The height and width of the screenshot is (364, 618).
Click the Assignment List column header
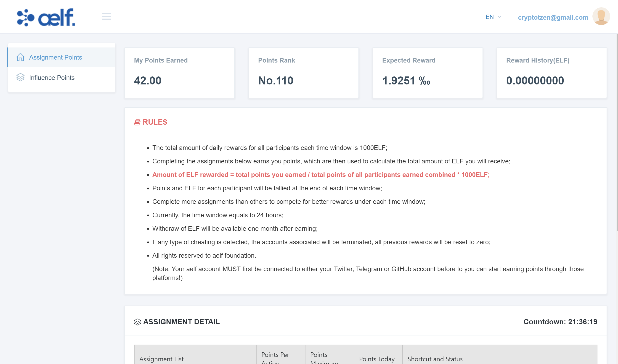pos(162,359)
